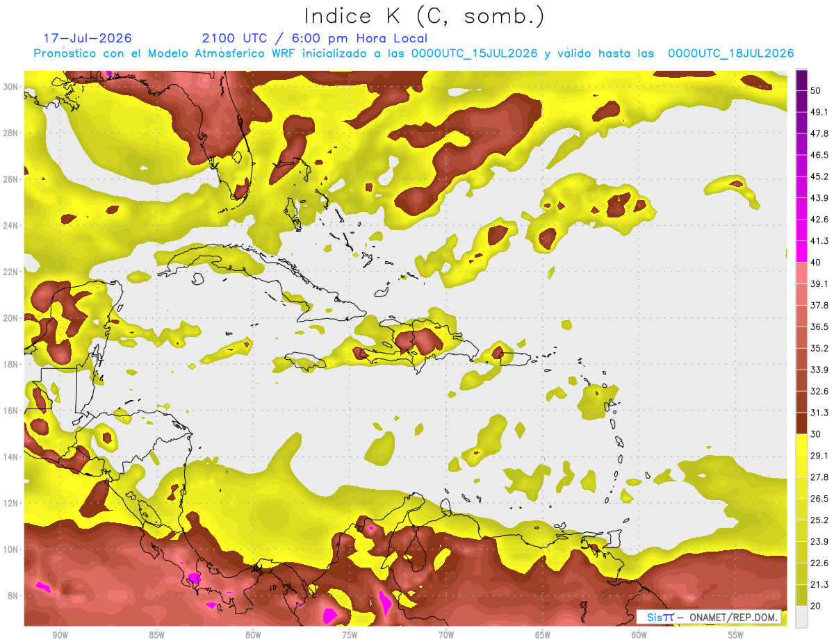The image size is (834, 644).
Task: Click the '49.1' colorbar value
Action: click(819, 113)
